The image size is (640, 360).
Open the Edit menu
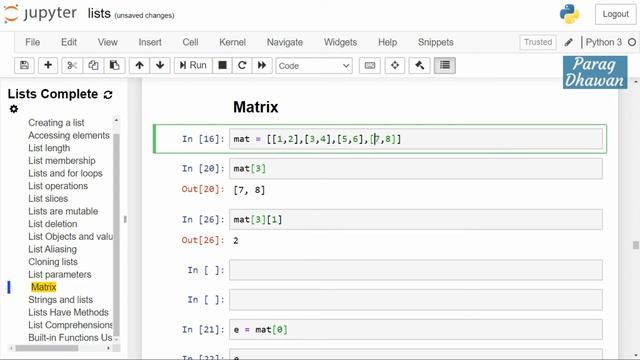tap(69, 42)
